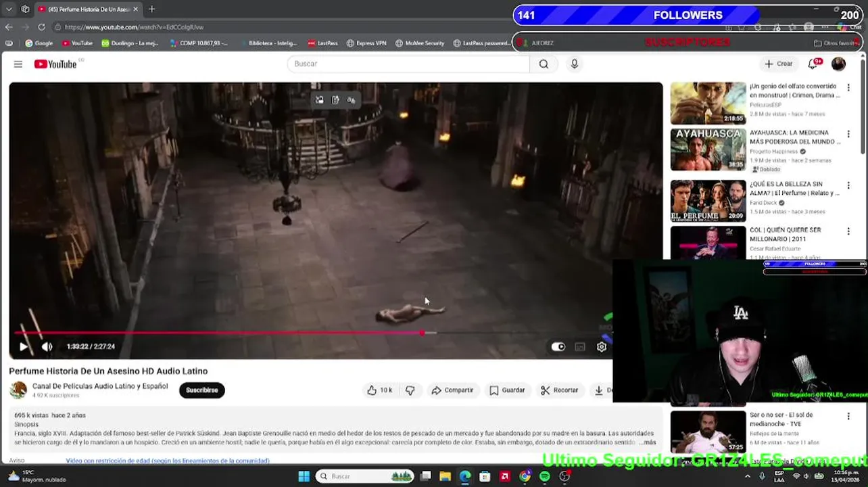Open the age restriction notice link
868x487 pixels.
coord(168,461)
